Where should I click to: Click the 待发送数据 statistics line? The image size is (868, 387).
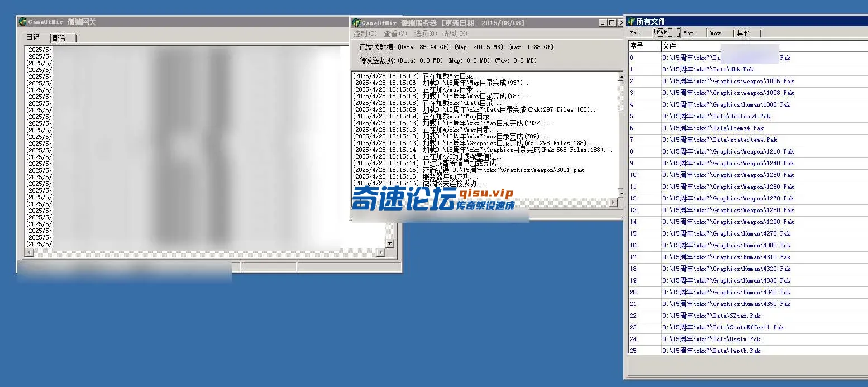pos(449,60)
